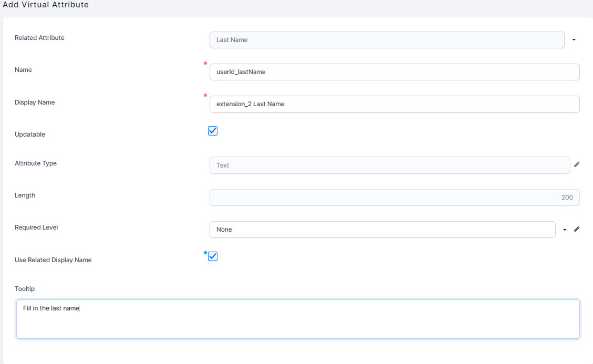Click the pencil icon next to Attribute Type
Image resolution: width=593 pixels, height=364 pixels.
pos(576,164)
